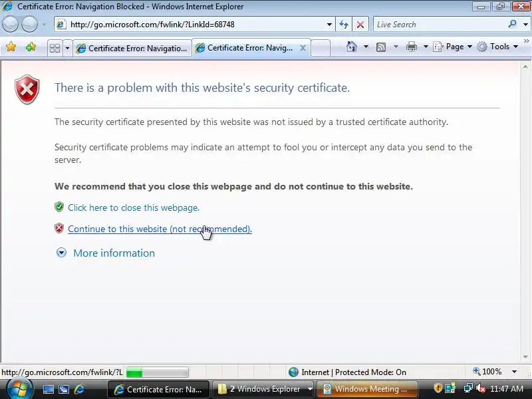This screenshot has width=532, height=399.
Task: Continue to this website (not recommended)
Action: coord(160,229)
